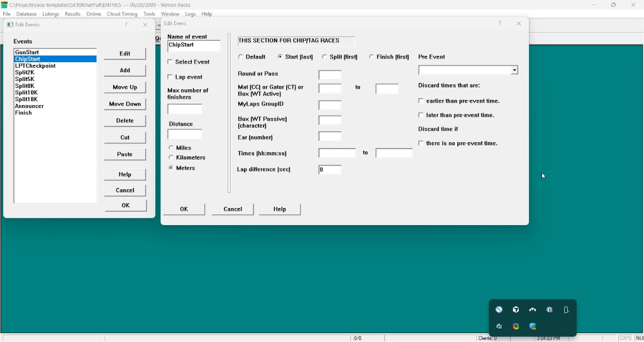The height and width of the screenshot is (342, 644).
Task: Click OK in Edit Events dialog
Action: [126, 206]
